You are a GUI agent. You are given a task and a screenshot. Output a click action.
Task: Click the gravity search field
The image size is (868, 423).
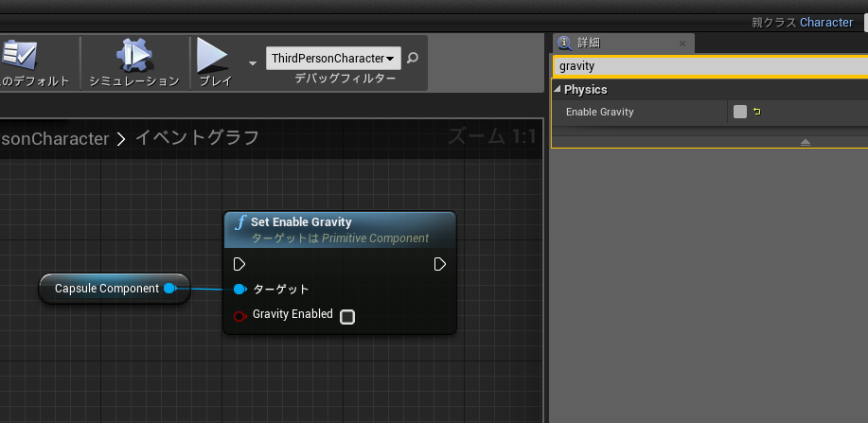(x=711, y=66)
